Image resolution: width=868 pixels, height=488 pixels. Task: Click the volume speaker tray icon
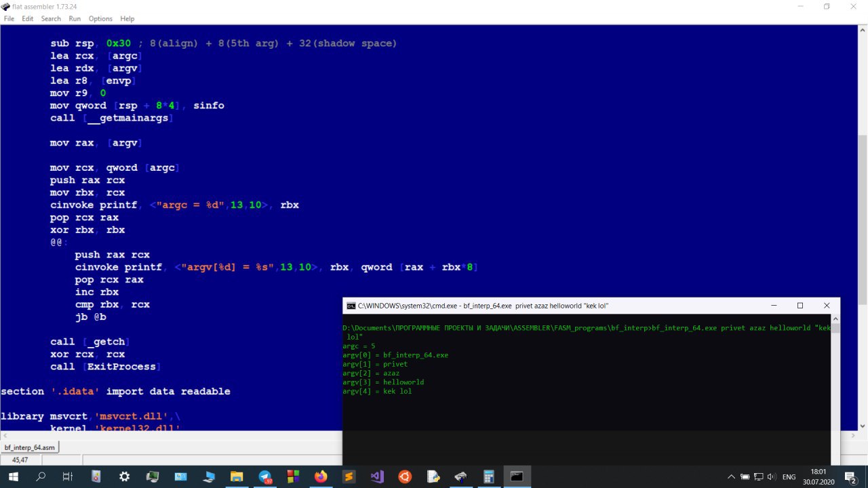(771, 477)
